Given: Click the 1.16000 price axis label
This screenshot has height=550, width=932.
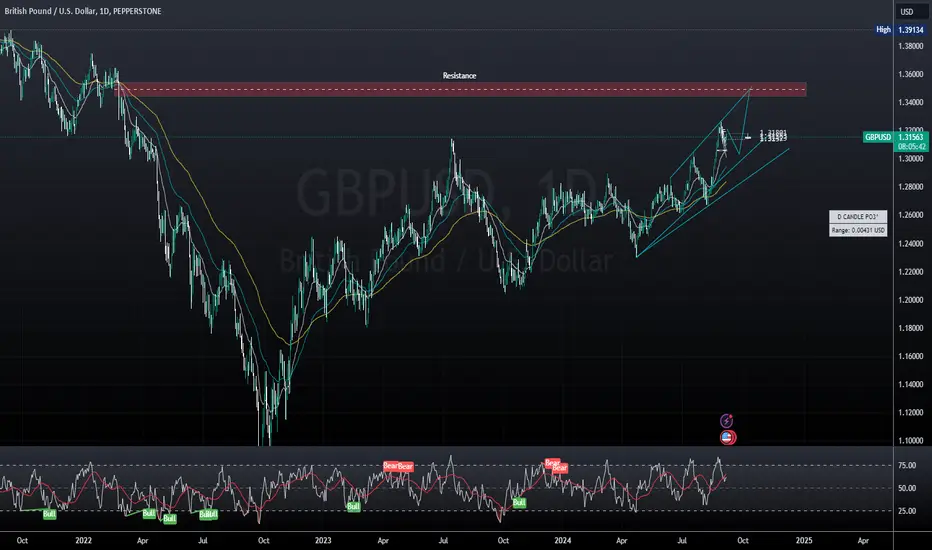Looking at the screenshot, I should click(911, 356).
